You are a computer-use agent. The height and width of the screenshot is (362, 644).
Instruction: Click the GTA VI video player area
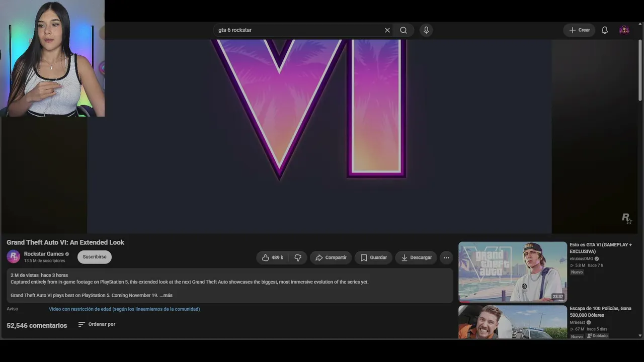319,136
